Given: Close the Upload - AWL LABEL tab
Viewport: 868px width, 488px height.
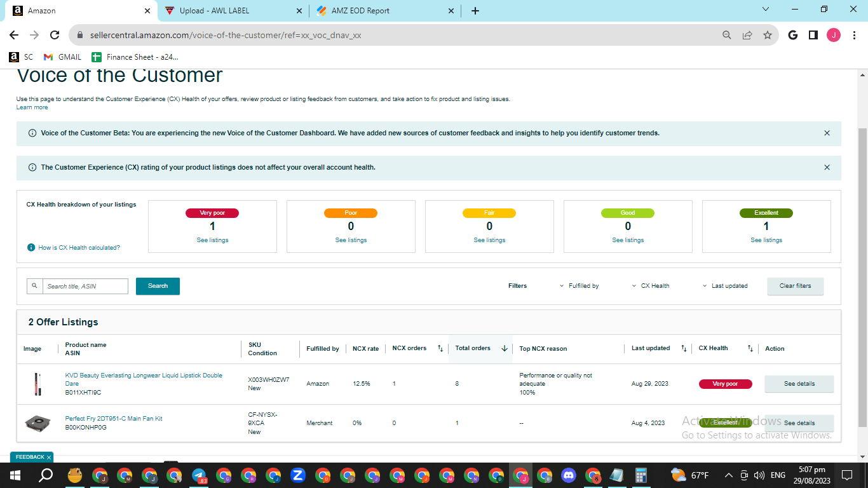Looking at the screenshot, I should click(x=299, y=11).
